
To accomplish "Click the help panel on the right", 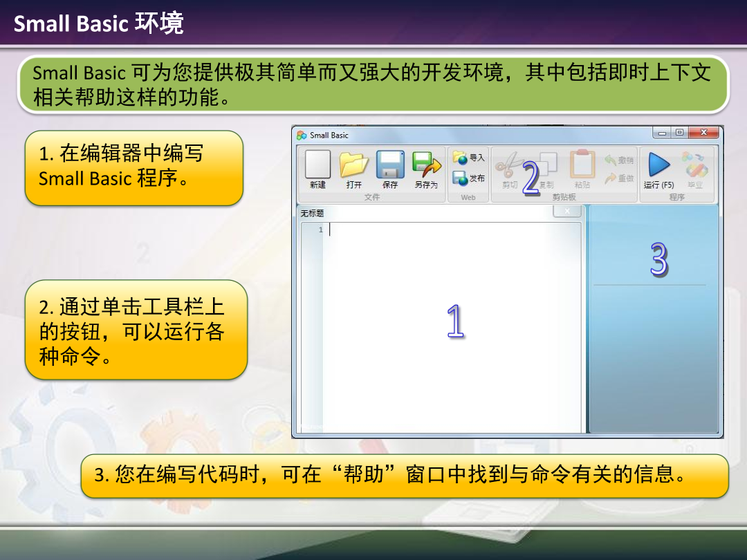I will click(653, 346).
